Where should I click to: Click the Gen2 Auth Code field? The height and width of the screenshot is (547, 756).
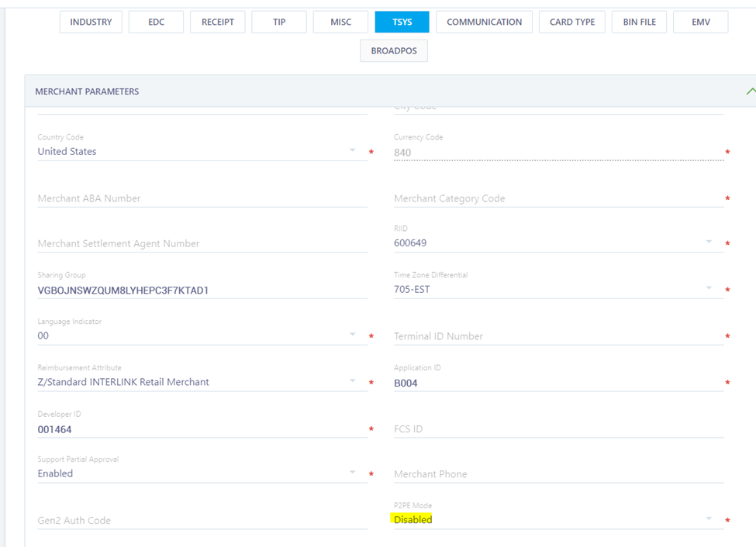click(x=202, y=521)
